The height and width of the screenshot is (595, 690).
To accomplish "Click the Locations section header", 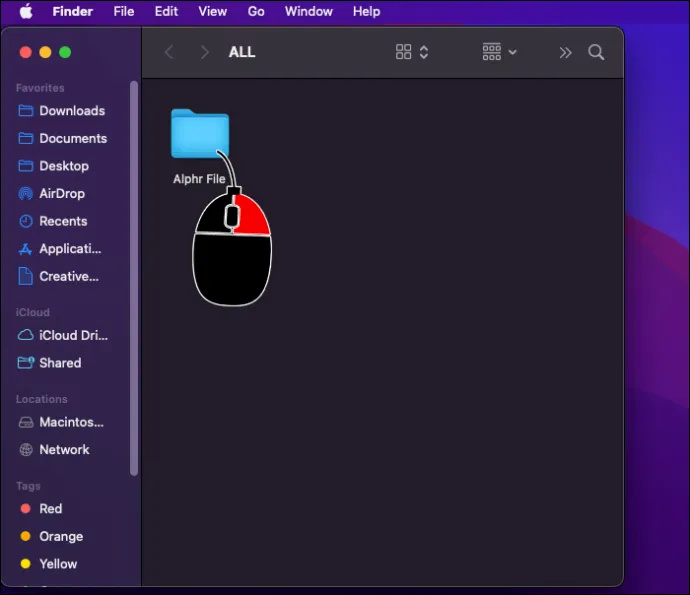I will (42, 399).
